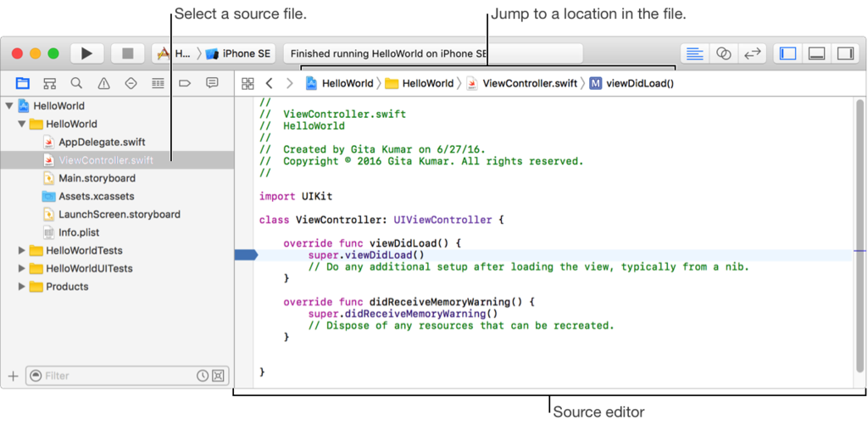This screenshot has width=868, height=425.
Task: Select the HelloWorldUITests group row
Action: pyautogui.click(x=117, y=269)
